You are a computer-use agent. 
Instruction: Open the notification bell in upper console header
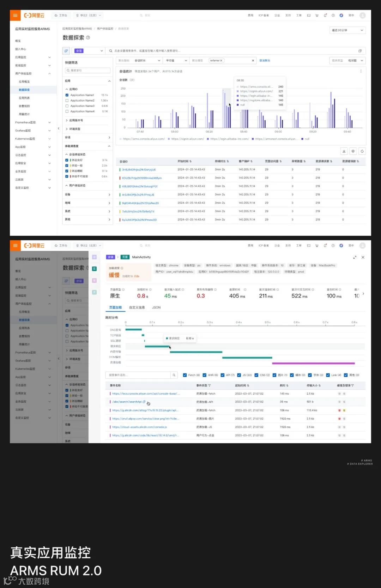click(x=325, y=15)
